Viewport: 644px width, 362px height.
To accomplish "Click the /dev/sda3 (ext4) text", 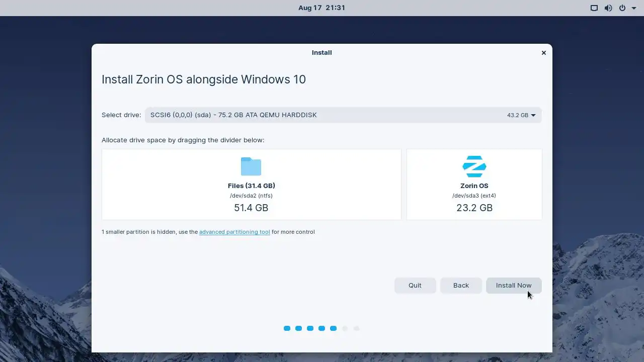I will [x=474, y=196].
